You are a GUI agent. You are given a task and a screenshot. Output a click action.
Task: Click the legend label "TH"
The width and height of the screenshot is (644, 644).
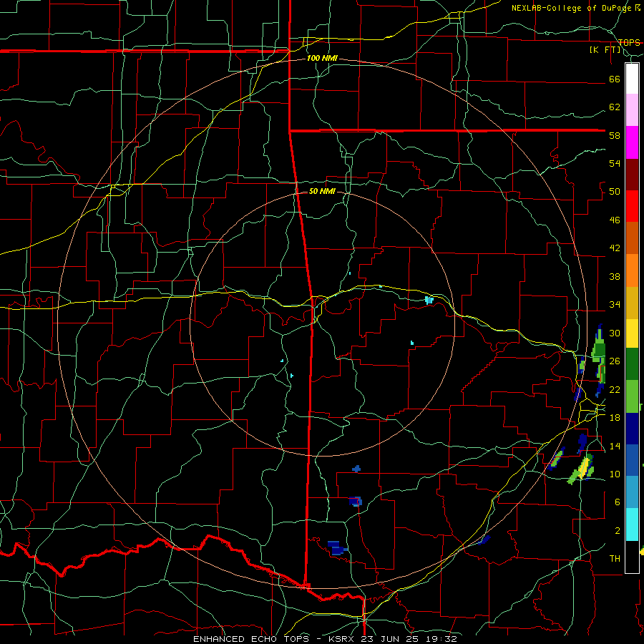[615, 559]
